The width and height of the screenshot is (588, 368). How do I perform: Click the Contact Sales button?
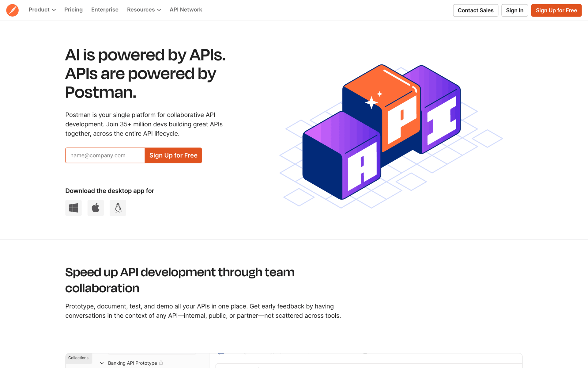click(476, 10)
